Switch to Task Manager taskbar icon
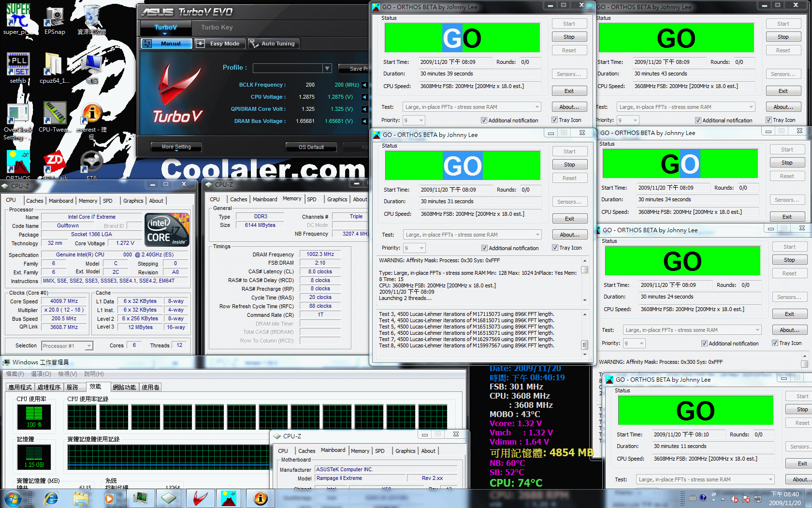The height and width of the screenshot is (508, 812). pyautogui.click(x=141, y=498)
